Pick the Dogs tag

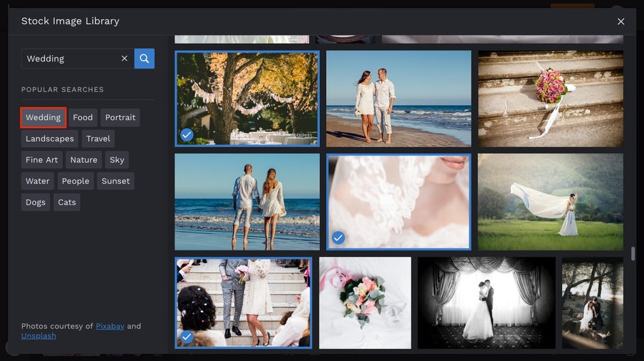pyautogui.click(x=35, y=203)
